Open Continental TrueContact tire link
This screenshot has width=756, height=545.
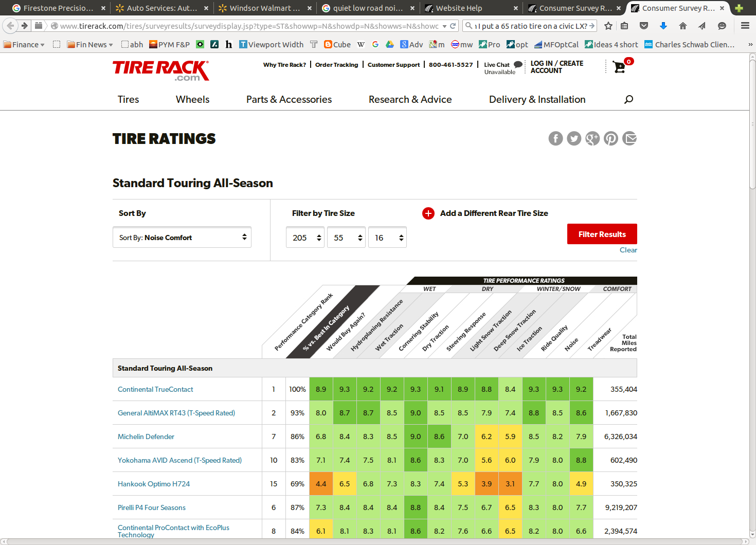pos(155,389)
